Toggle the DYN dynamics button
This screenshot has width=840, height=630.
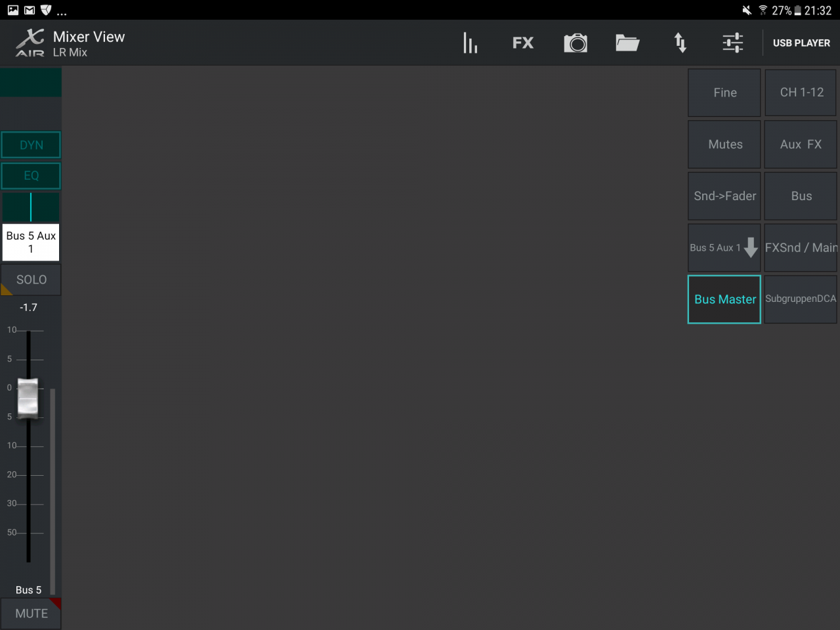[x=31, y=145]
